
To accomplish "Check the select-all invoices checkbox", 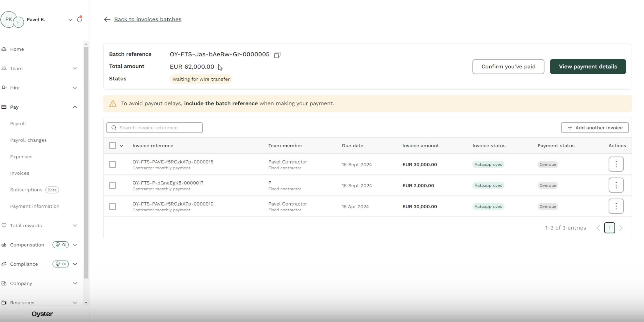I will tap(112, 145).
